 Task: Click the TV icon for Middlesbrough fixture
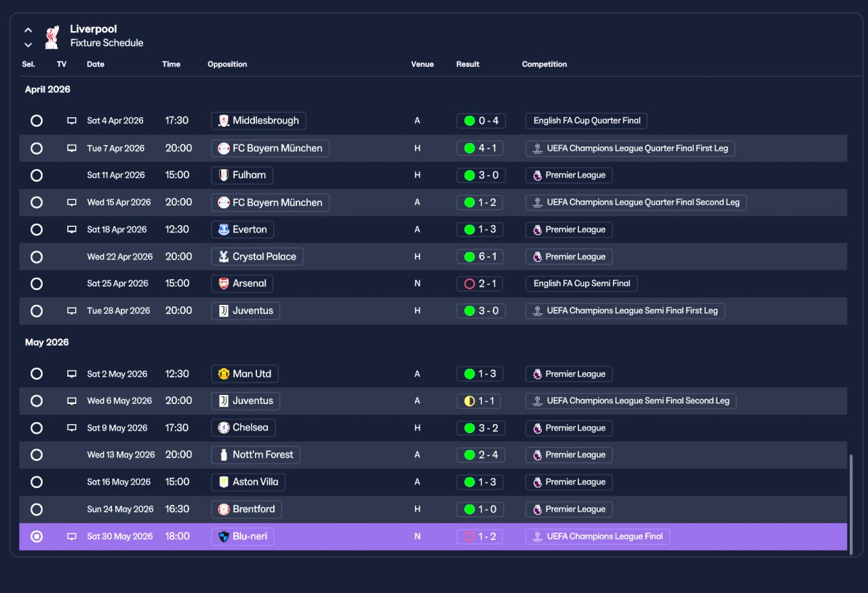point(72,121)
